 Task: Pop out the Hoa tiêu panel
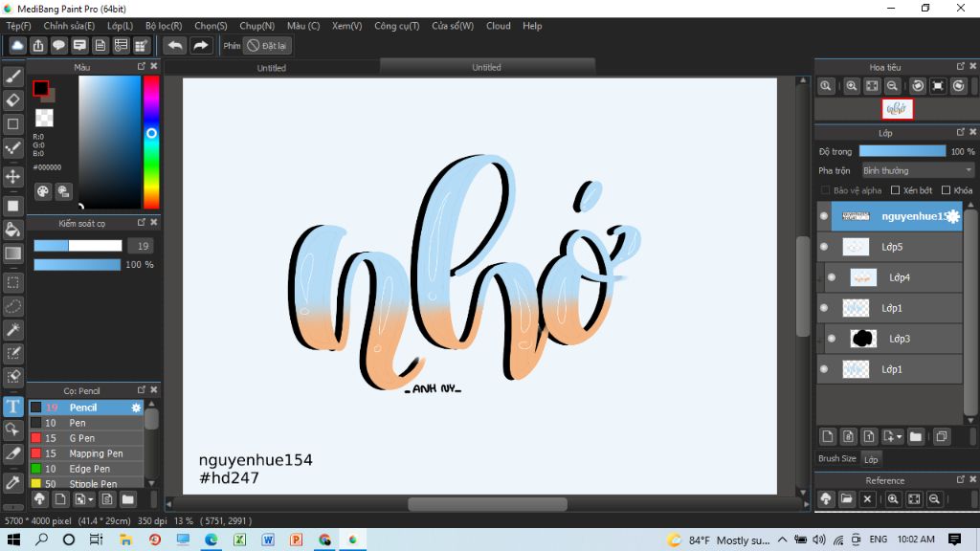click(x=961, y=66)
